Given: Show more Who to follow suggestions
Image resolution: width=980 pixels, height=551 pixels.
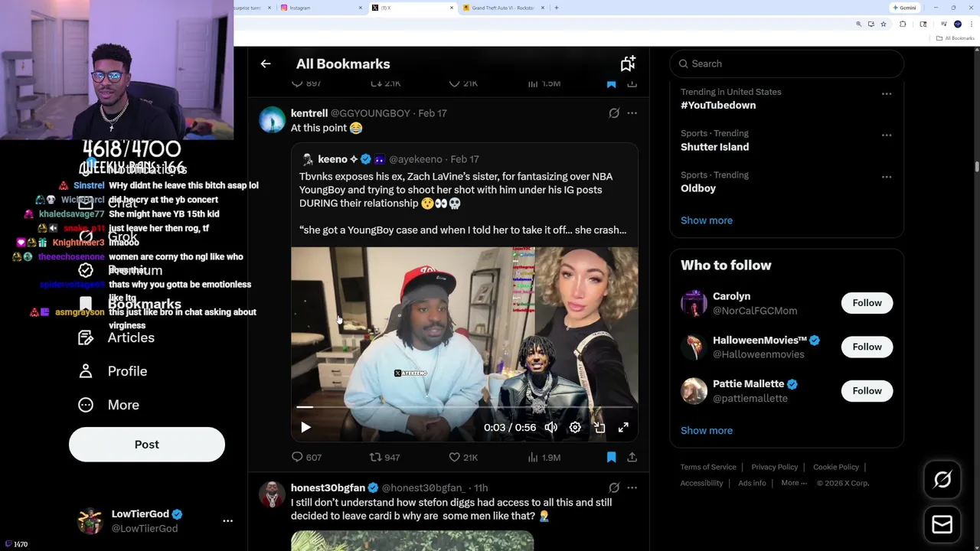Looking at the screenshot, I should (x=707, y=430).
